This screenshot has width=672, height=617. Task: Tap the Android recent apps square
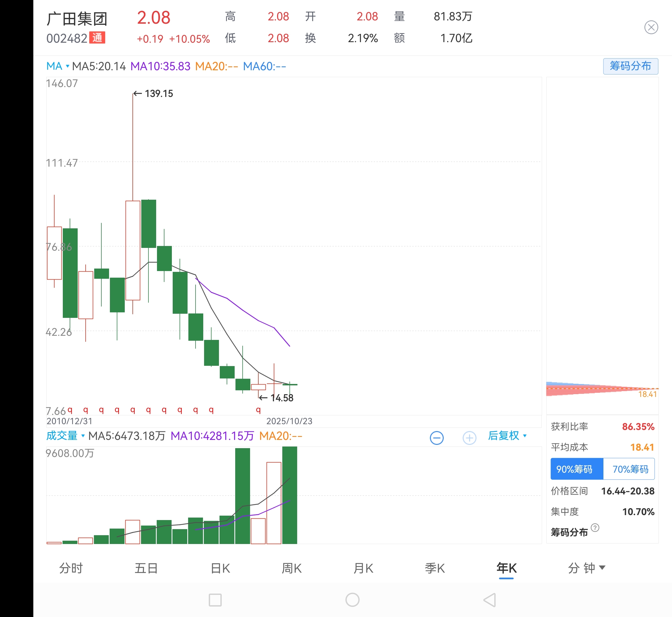pos(215,600)
